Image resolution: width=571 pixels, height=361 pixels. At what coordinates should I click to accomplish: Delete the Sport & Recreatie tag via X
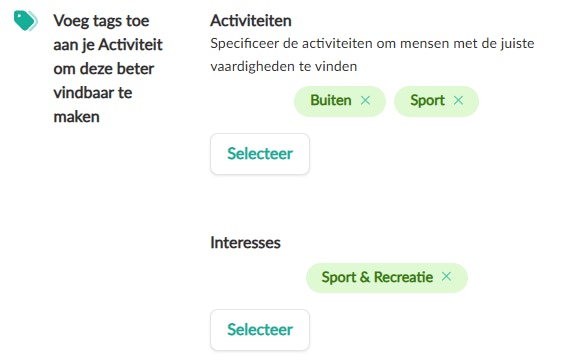(x=446, y=276)
